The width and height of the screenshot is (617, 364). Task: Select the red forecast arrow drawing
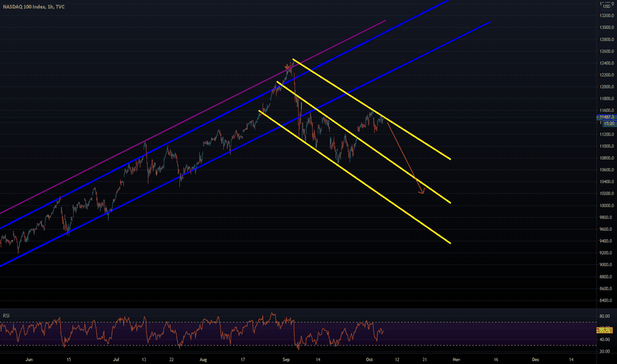click(405, 158)
